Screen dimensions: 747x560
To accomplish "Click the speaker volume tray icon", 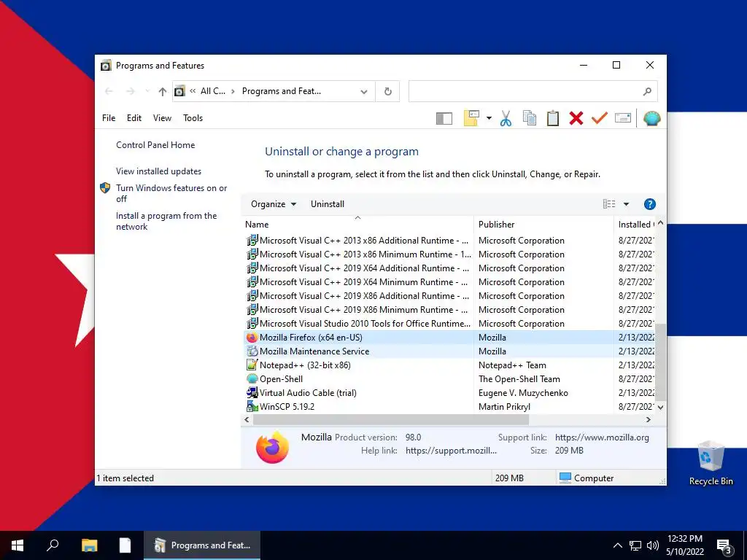I will pos(653,545).
